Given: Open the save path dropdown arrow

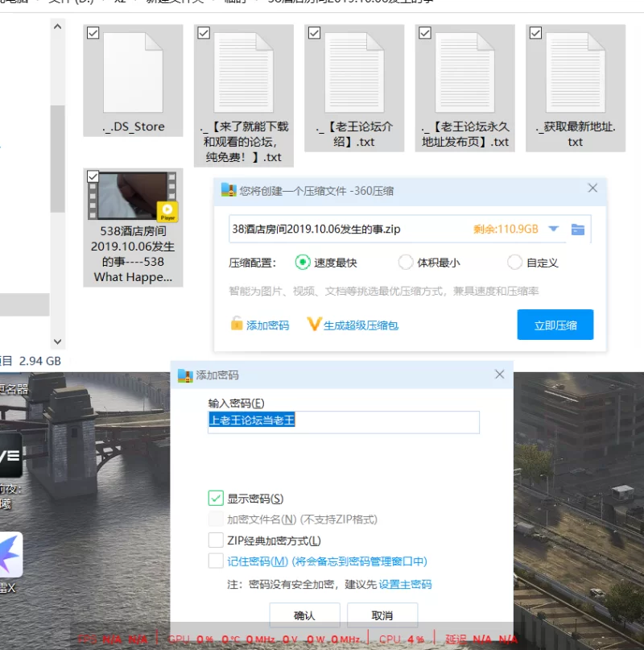Looking at the screenshot, I should tap(553, 229).
